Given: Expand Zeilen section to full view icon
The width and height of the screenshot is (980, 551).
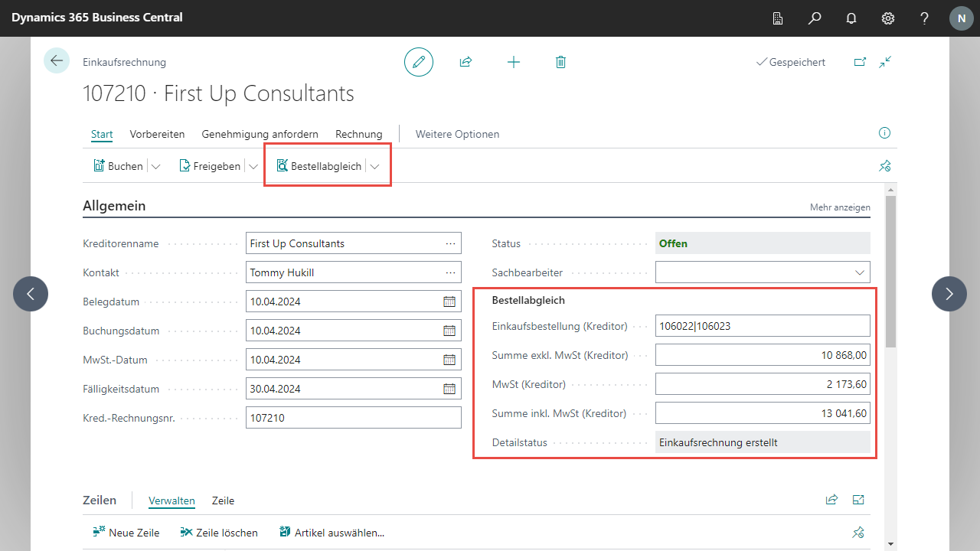Looking at the screenshot, I should tap(858, 500).
